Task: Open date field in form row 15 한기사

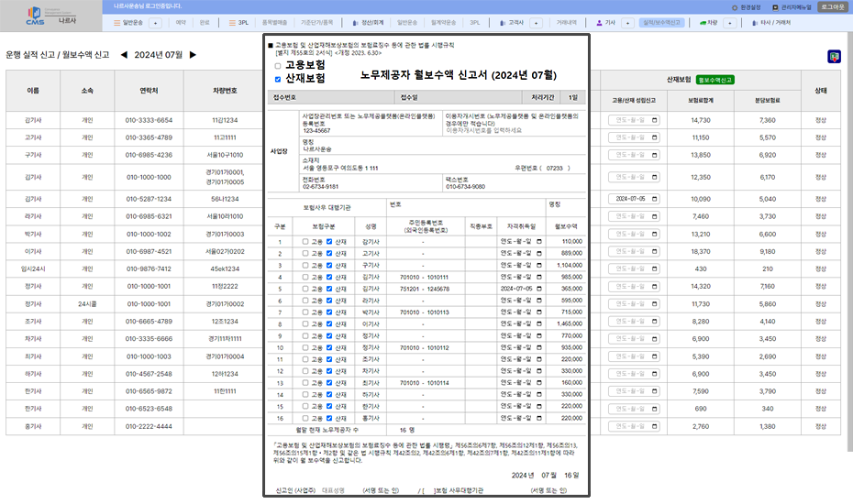Action: tap(521, 406)
